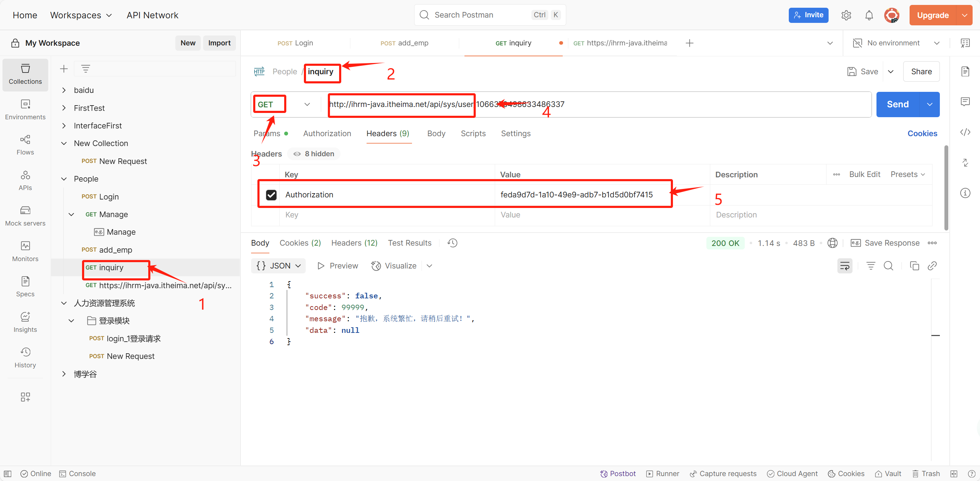Click the request URL input field
This screenshot has height=481, width=980.
tap(685, 104)
